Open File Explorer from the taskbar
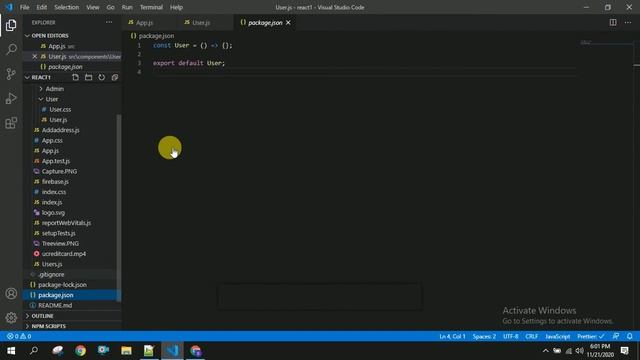The height and width of the screenshot is (360, 640). (x=126, y=351)
